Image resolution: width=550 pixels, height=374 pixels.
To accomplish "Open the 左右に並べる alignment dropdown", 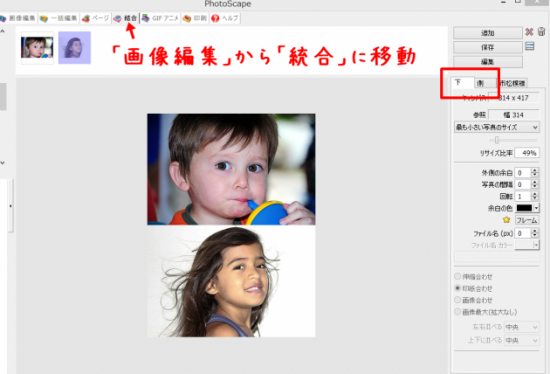I will pyautogui.click(x=522, y=327).
